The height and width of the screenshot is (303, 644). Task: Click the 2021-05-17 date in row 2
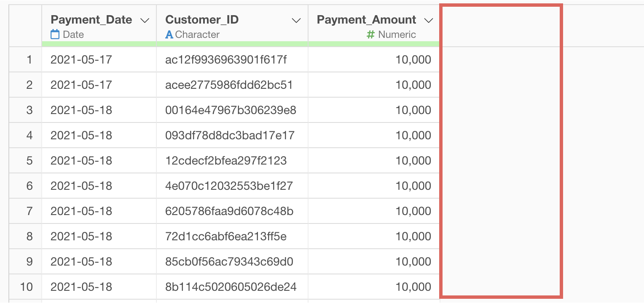point(81,85)
